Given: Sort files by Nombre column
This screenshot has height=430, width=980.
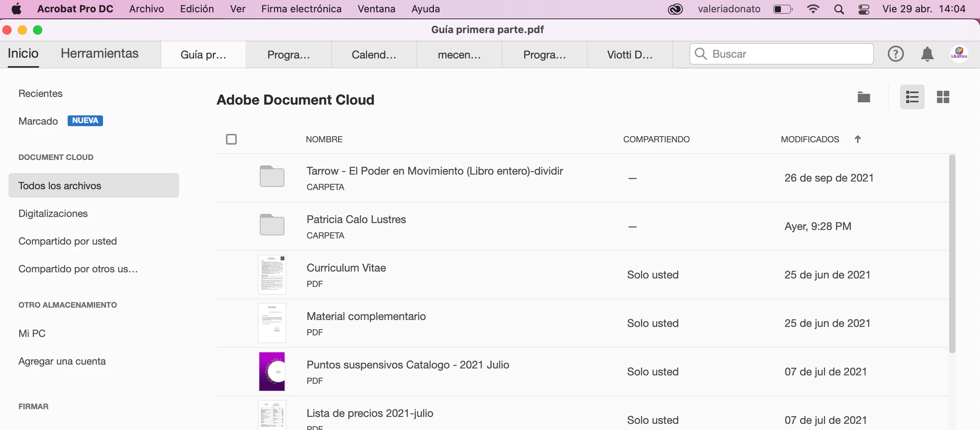Looking at the screenshot, I should pyautogui.click(x=324, y=139).
